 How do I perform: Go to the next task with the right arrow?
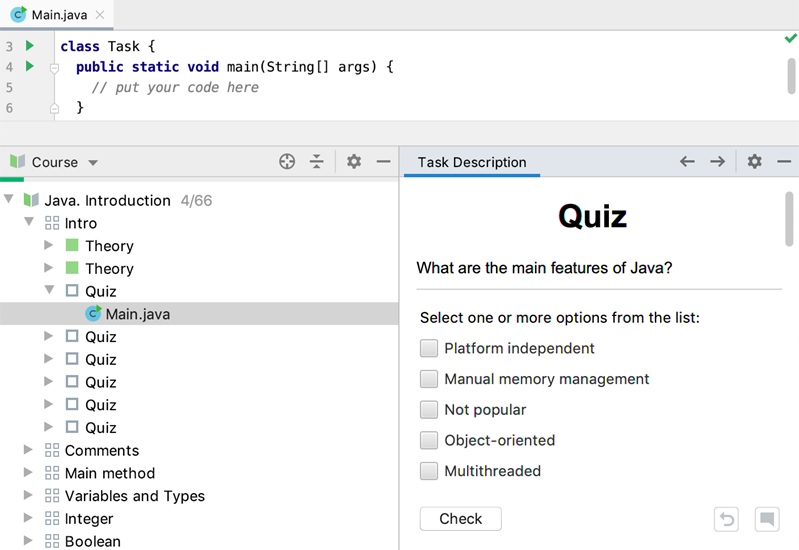click(x=717, y=162)
